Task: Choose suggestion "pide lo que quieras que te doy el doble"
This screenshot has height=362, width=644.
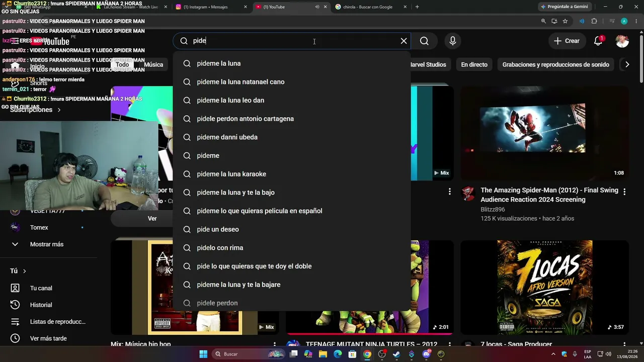Action: tap(292, 266)
